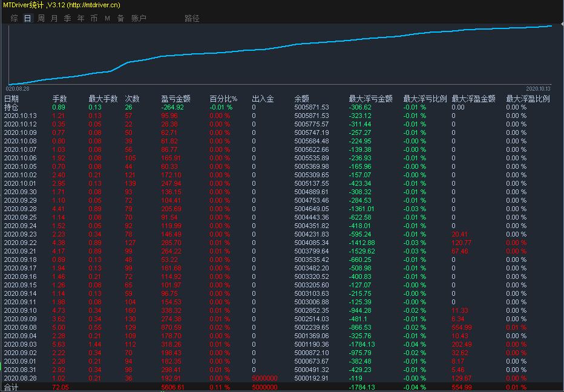Click the MTDriver统计 title bar text
The width and height of the screenshot is (564, 392).
pos(62,5)
